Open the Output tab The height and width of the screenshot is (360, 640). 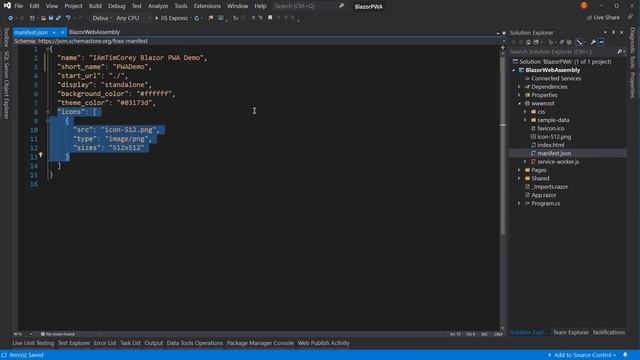(153, 343)
